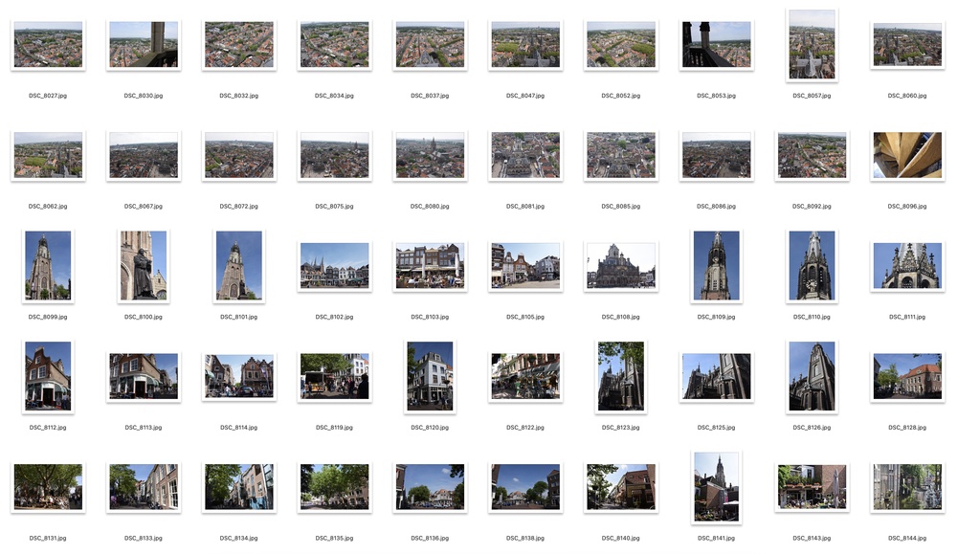Viewport: 980px width, 554px height.
Task: Open the DSC_8120.jpg corner building thumbnail
Action: coord(430,376)
